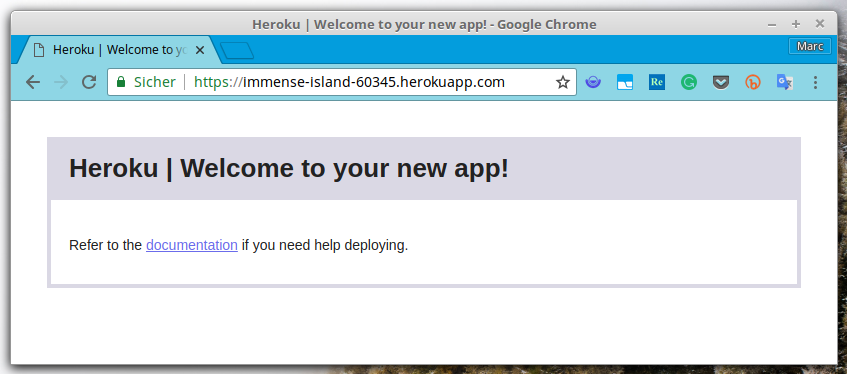Click the grayed-out forward arrow
Screen dimensions: 847x374
pos(61,82)
